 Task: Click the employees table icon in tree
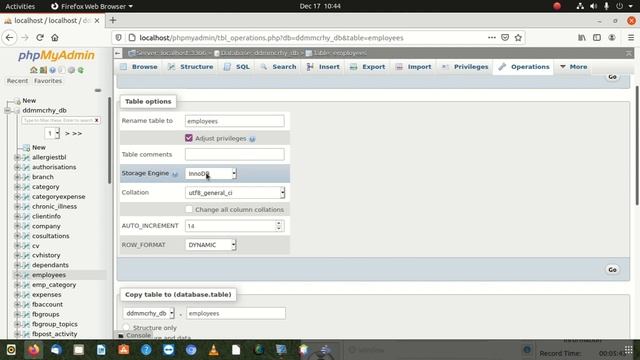[27, 275]
